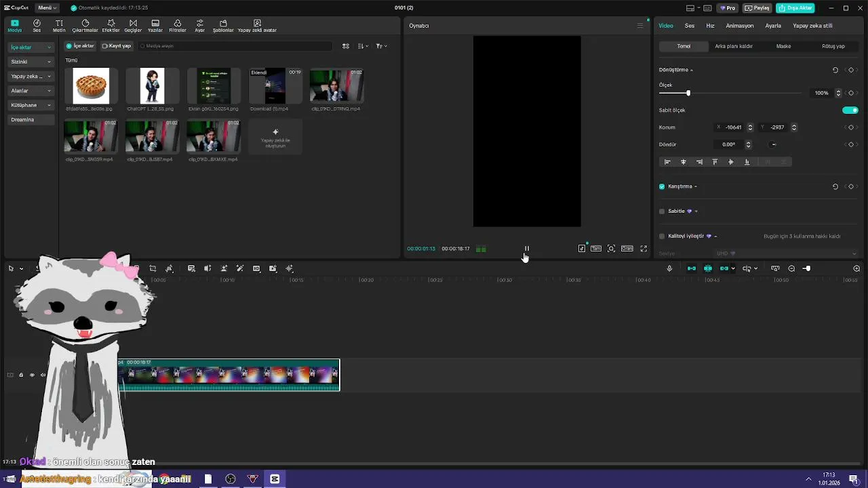Expand the Kütüphane sidebar section
868x488 pixels.
tap(31, 105)
